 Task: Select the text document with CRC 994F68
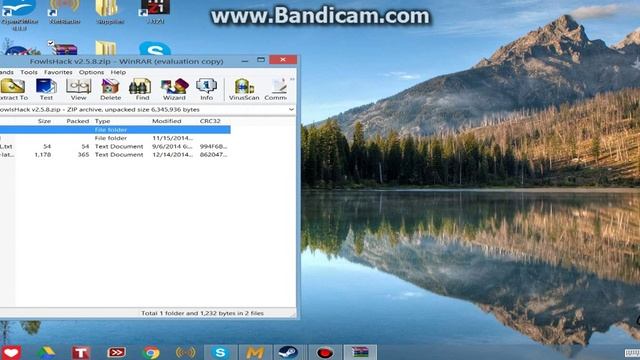[x=115, y=146]
